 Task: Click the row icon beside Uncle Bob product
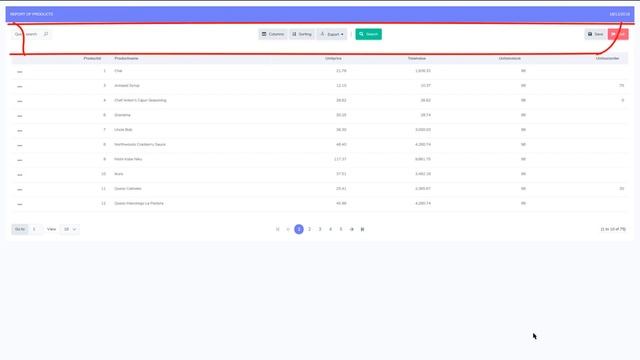[x=20, y=130]
